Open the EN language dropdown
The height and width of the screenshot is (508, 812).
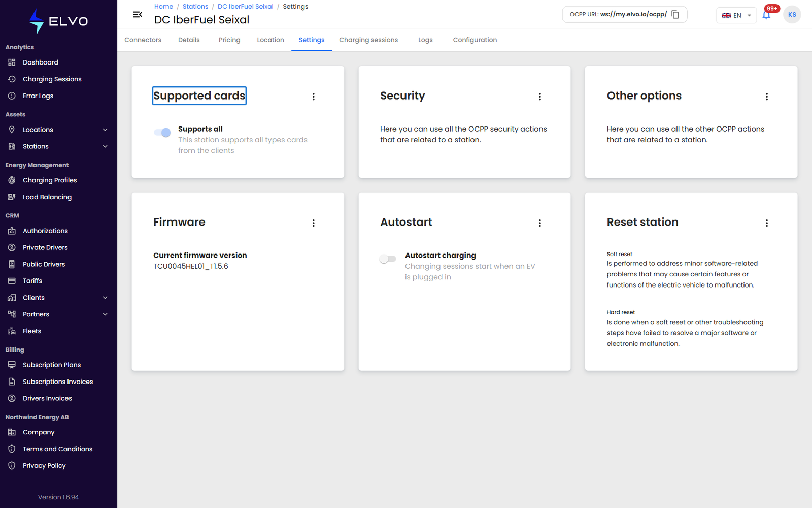[736, 15]
